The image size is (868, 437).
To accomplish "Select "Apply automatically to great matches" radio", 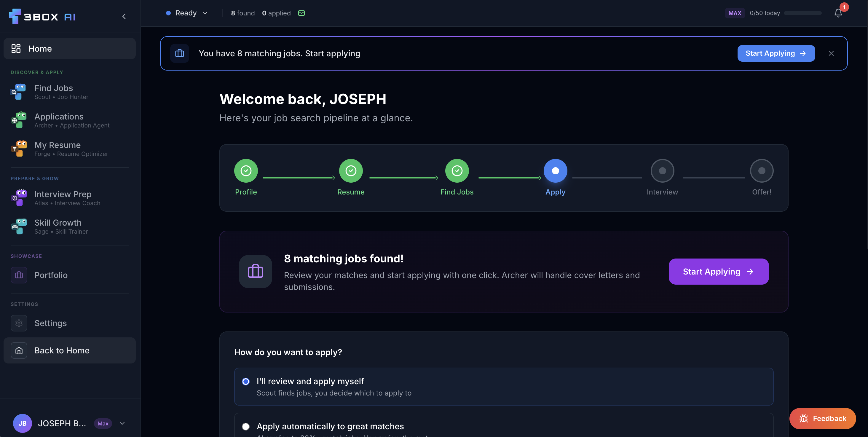I will click(x=246, y=427).
